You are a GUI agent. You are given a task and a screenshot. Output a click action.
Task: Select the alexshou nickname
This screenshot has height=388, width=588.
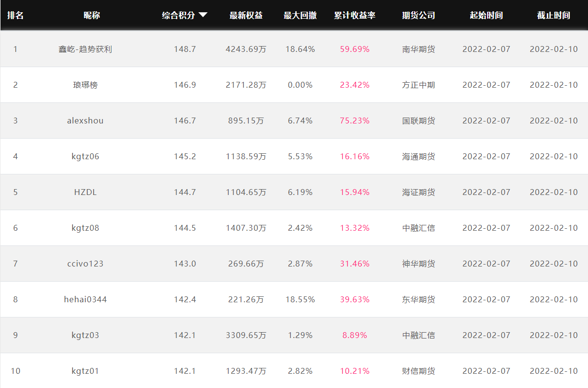coord(85,121)
